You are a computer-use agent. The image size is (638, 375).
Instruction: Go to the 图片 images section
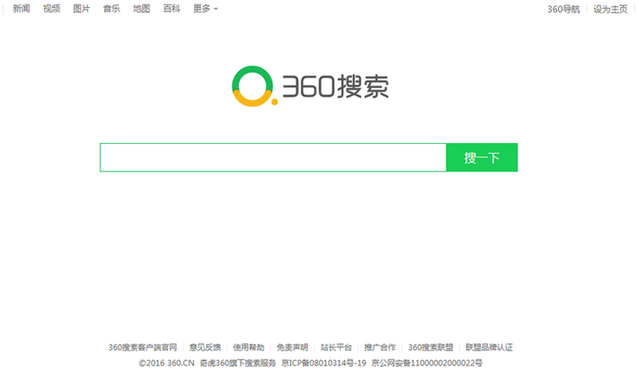coord(81,9)
